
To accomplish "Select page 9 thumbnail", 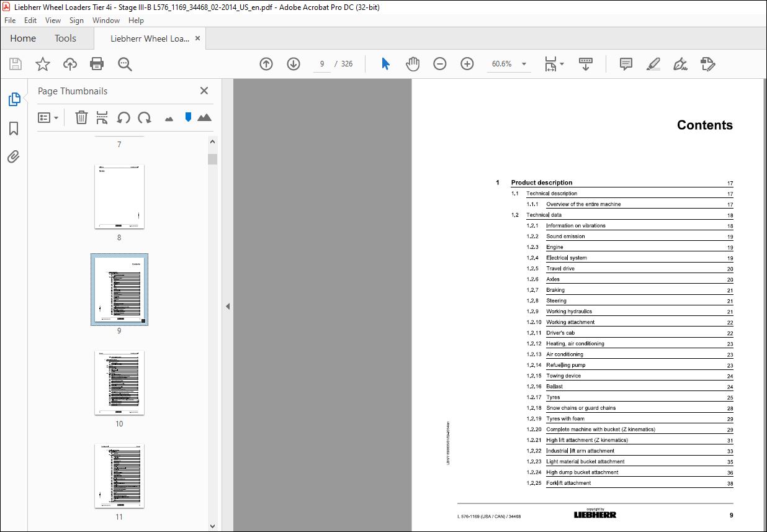I will pyautogui.click(x=119, y=289).
